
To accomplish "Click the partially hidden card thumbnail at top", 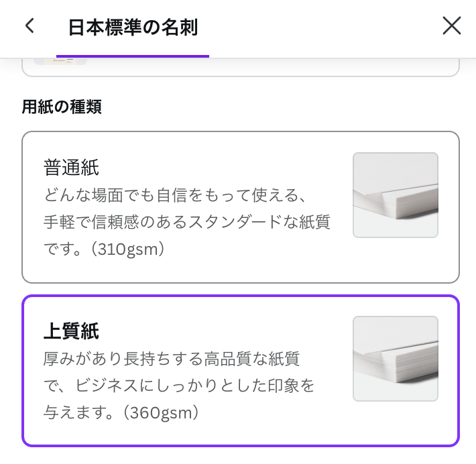I will [x=60, y=61].
